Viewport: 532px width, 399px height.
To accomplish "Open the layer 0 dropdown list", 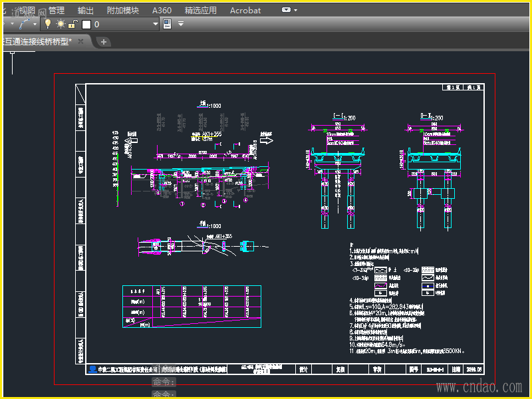I will click(x=156, y=24).
